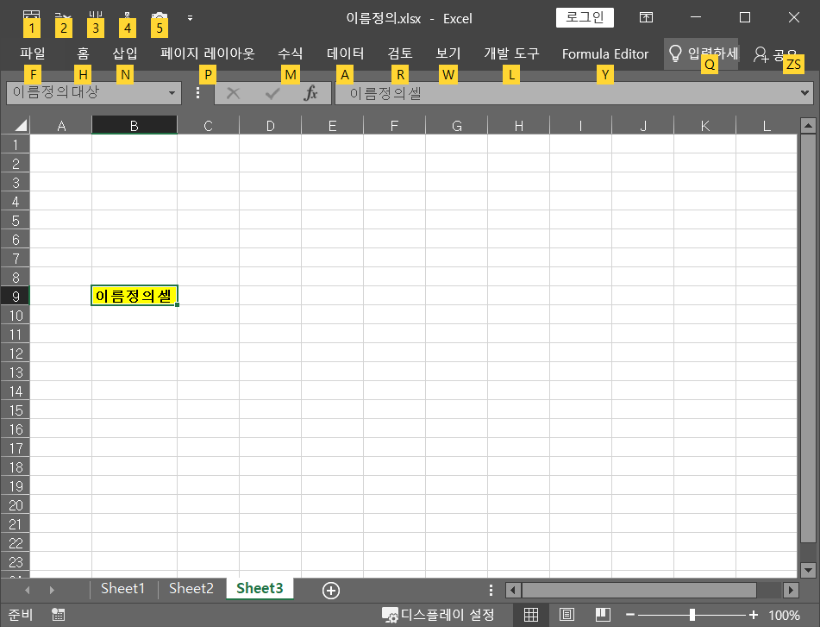The image size is (820, 627).
Task: Click the cancel X icon in formula bar
Action: coord(233,94)
